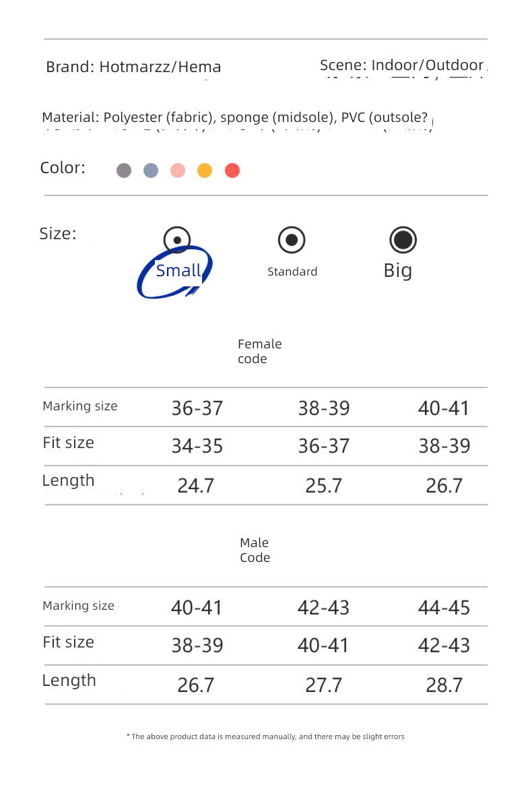Select the Big size radio button

(x=403, y=239)
